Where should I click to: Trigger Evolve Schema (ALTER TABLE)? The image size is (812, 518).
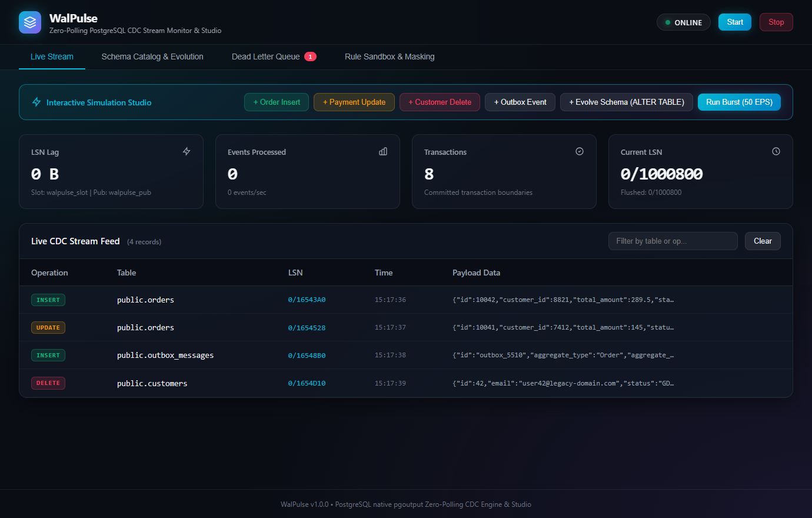tap(627, 102)
